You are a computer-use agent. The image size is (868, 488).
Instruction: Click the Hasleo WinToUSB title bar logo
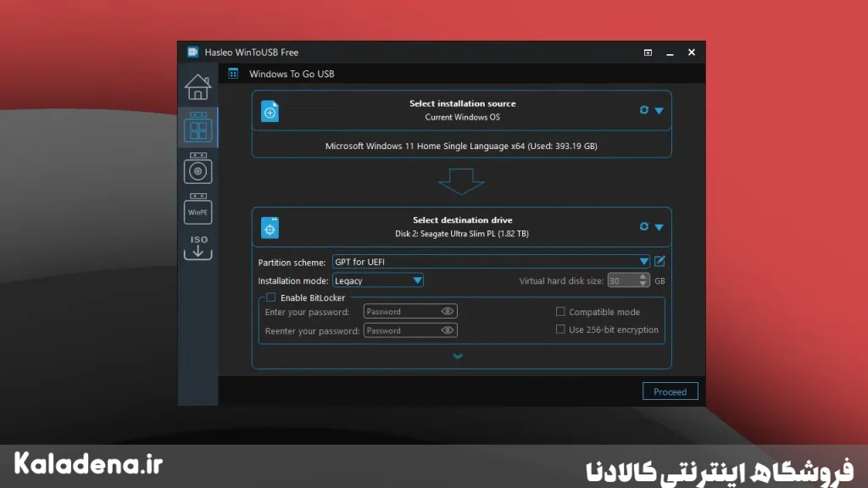[192, 52]
